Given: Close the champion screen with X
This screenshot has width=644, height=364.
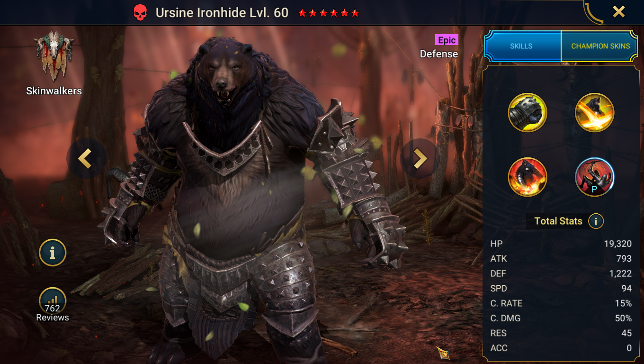Looking at the screenshot, I should point(619,12).
